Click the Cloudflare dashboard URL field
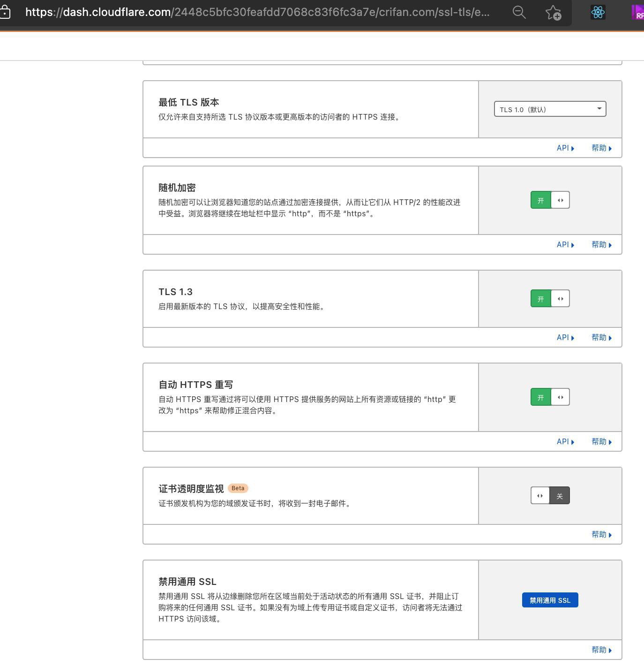The image size is (644, 667). (257, 12)
